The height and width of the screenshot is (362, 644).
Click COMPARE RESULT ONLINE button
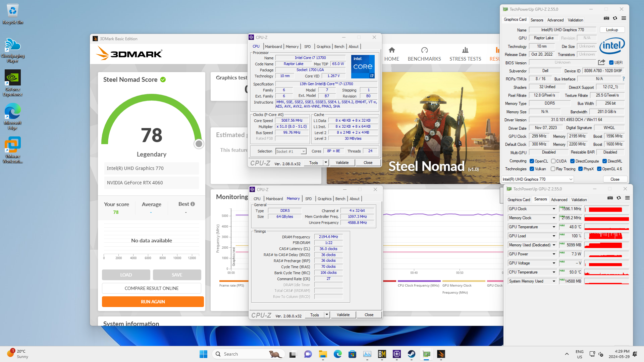coord(152,288)
